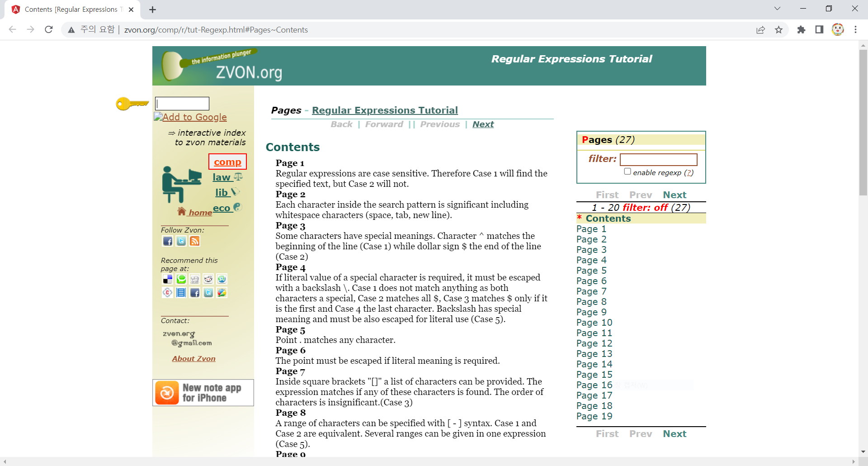Screen dimensions: 868x466
Task: Click the home house icon
Action: [182, 211]
